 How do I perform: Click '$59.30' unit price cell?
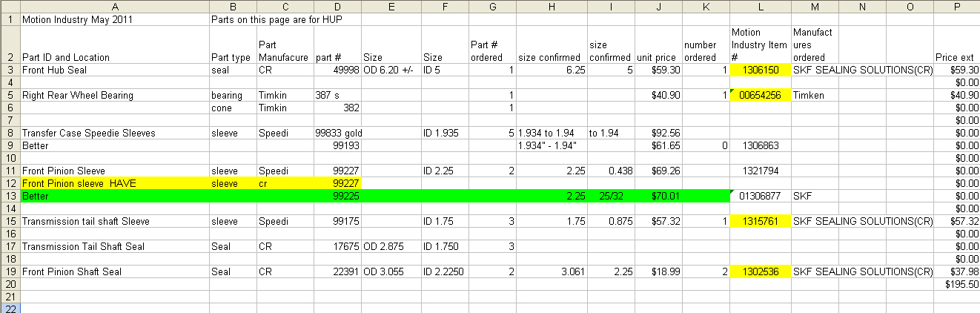[x=658, y=70]
